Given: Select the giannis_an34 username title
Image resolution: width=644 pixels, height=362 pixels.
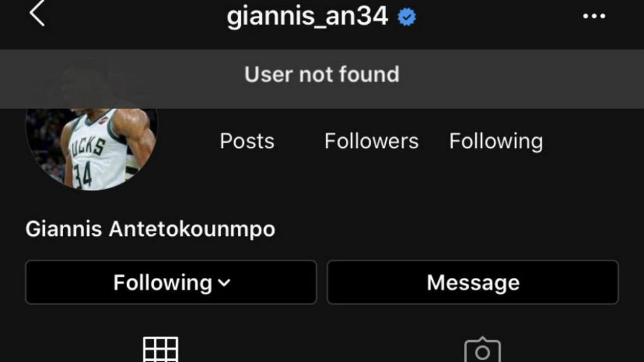Looking at the screenshot, I should 307,16.
